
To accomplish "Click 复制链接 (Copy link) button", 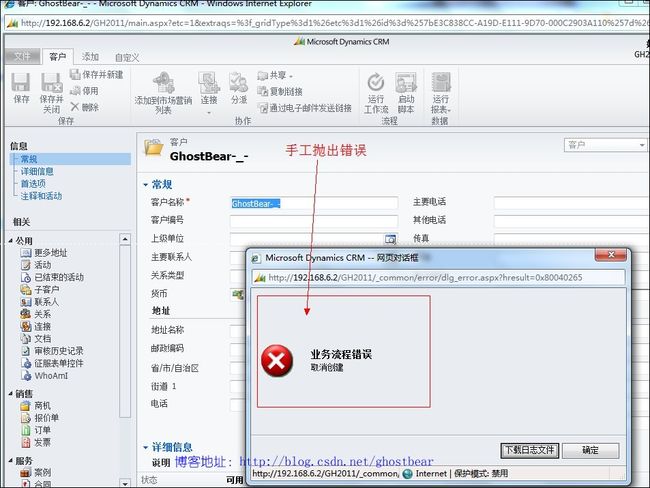I will tap(280, 92).
